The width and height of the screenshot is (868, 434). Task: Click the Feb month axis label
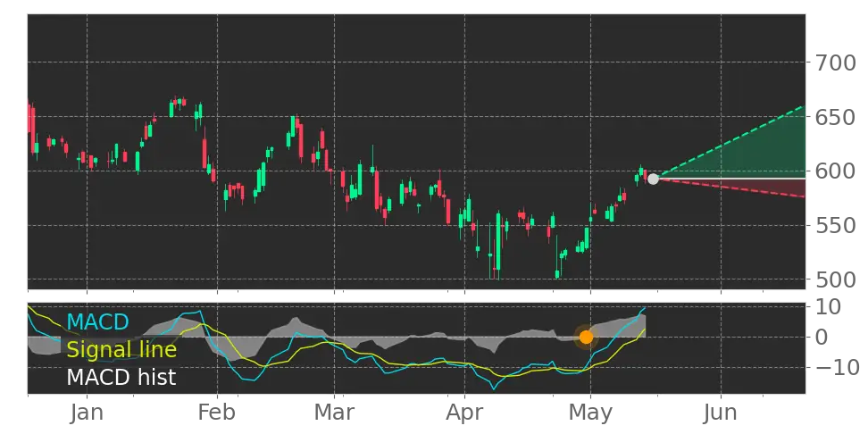pos(218,413)
